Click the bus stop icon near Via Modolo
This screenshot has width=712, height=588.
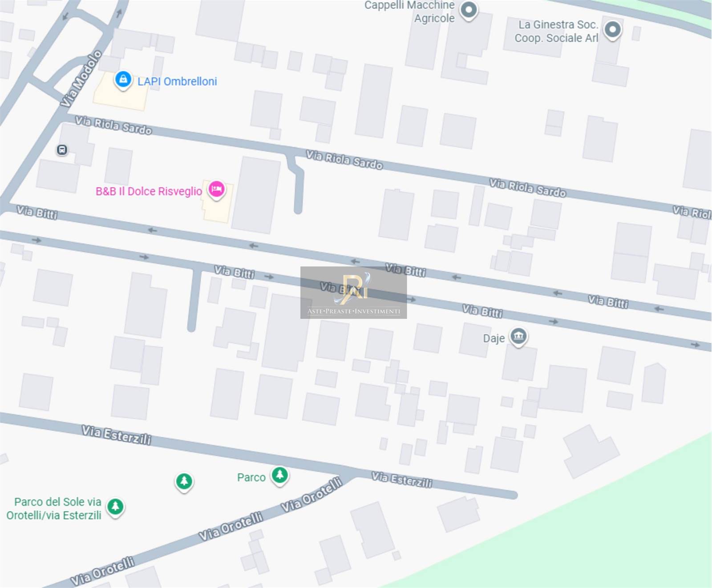click(x=62, y=150)
